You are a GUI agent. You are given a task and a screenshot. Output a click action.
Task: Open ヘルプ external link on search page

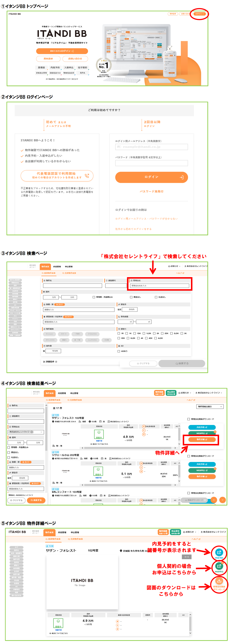coord(180,273)
